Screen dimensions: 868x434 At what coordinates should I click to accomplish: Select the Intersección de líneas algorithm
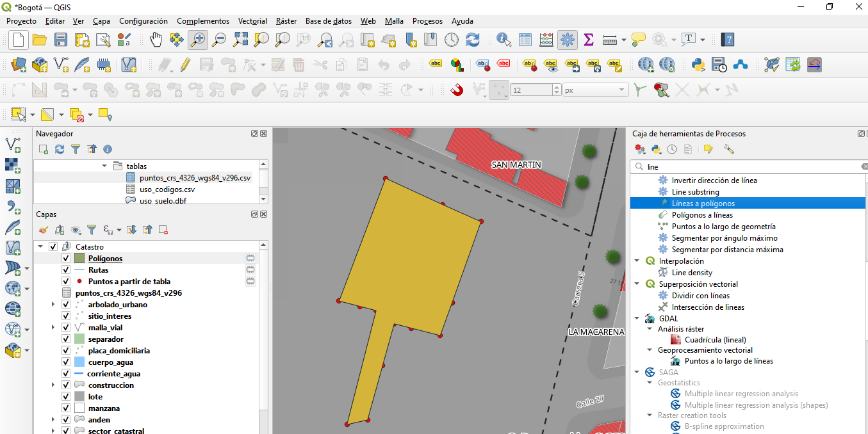708,307
